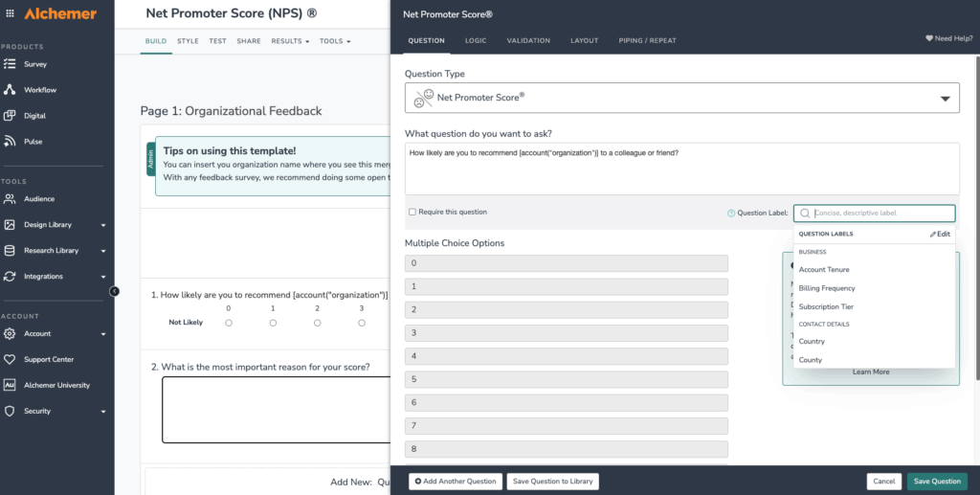Click the Security shield icon
Viewport: 980px width, 495px height.
(10, 411)
